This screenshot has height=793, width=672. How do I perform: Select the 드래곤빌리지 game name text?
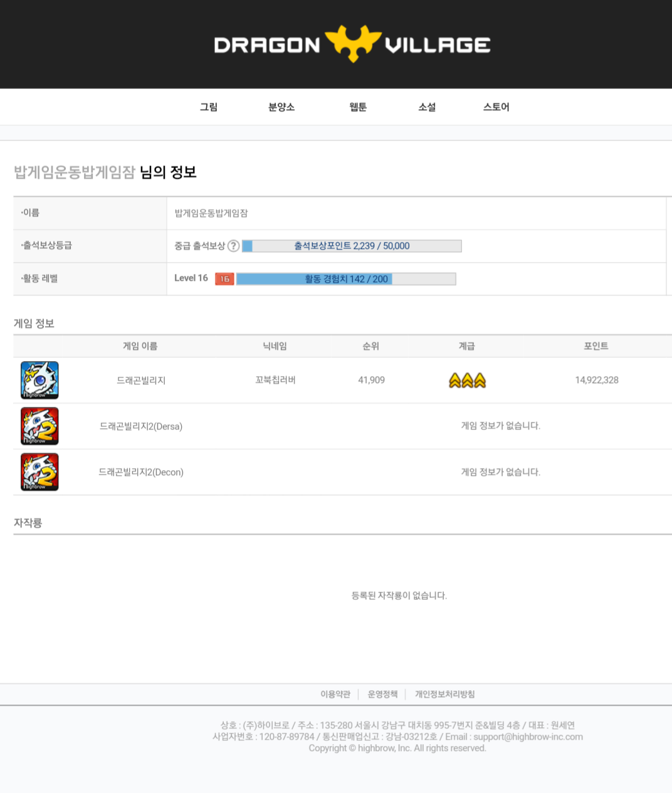click(141, 381)
